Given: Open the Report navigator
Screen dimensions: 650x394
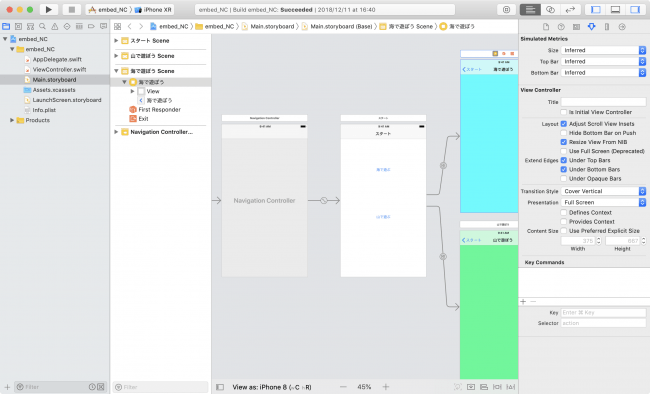Looking at the screenshot, I should pyautogui.click(x=103, y=27).
